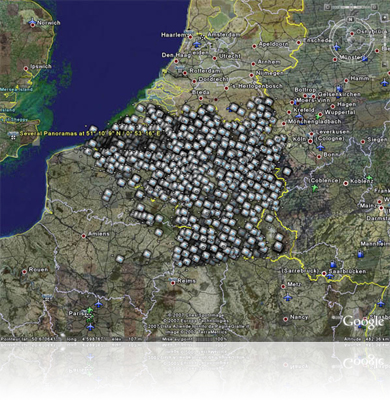Click the zoom slider beside the compass ring
The image size is (390, 400).
(x=385, y=41)
